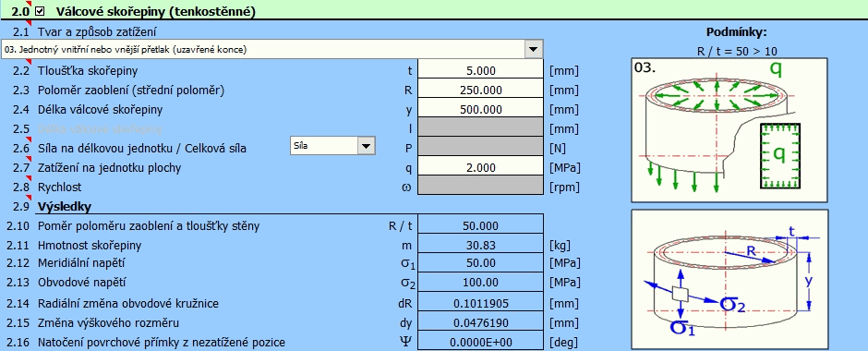Edit the Délka válcové skořepiny value 500.000
Image resolution: width=868 pixels, height=351 pixels.
pos(480,110)
